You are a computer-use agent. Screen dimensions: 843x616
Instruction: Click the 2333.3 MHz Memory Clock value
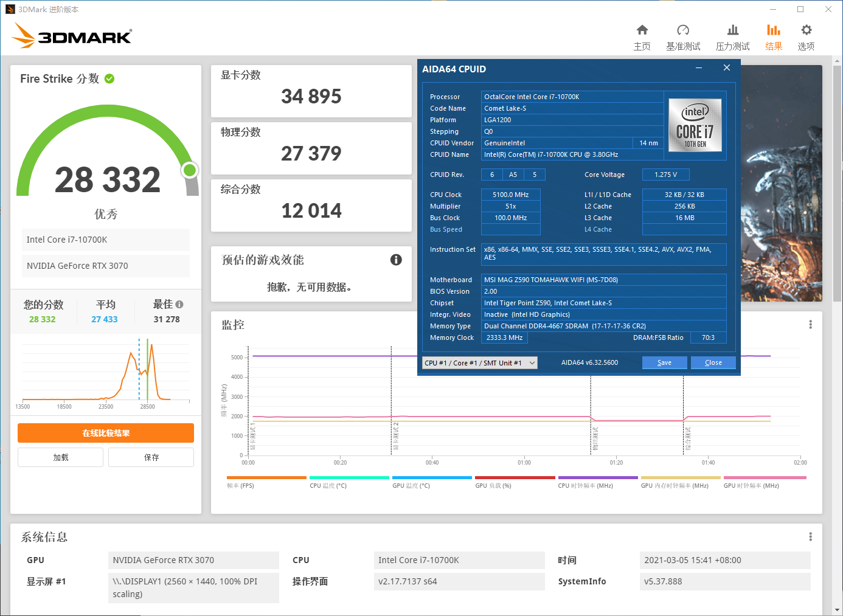[505, 337]
